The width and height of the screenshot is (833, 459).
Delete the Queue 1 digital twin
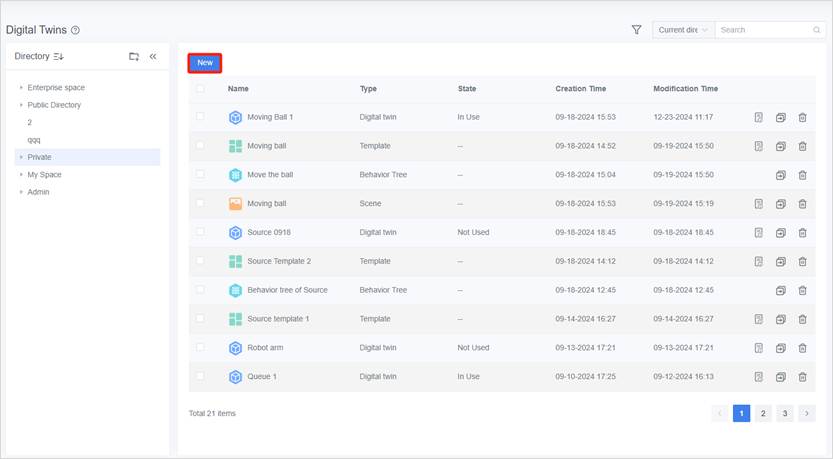802,377
